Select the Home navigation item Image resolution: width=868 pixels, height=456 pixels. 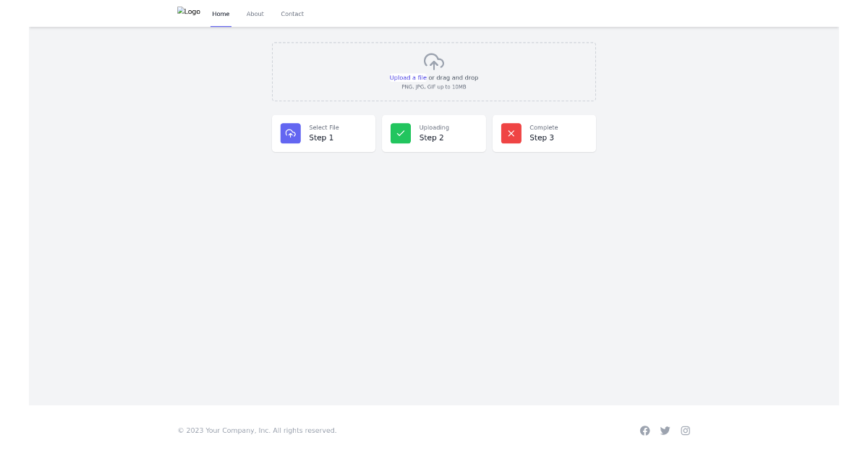[221, 13]
